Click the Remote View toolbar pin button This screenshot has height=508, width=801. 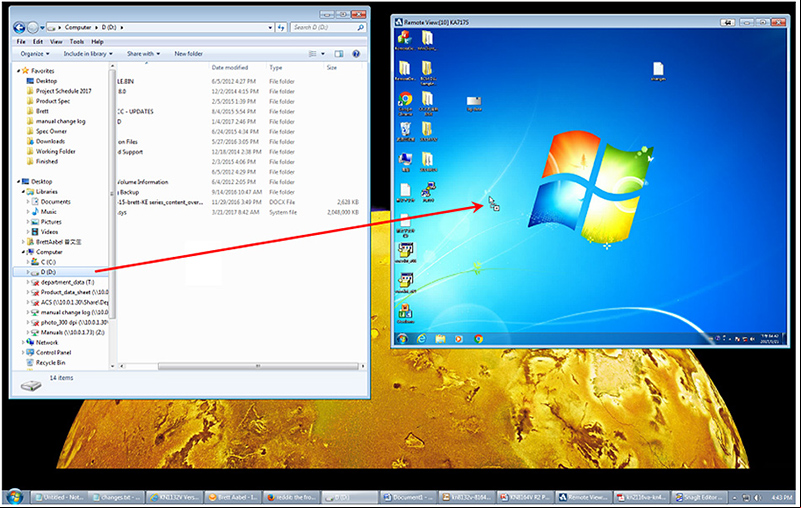727,22
